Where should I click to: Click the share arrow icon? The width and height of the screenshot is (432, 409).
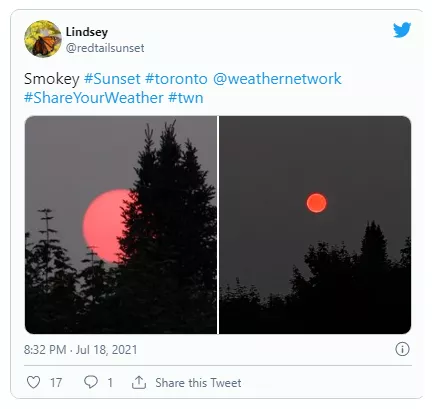tap(139, 382)
